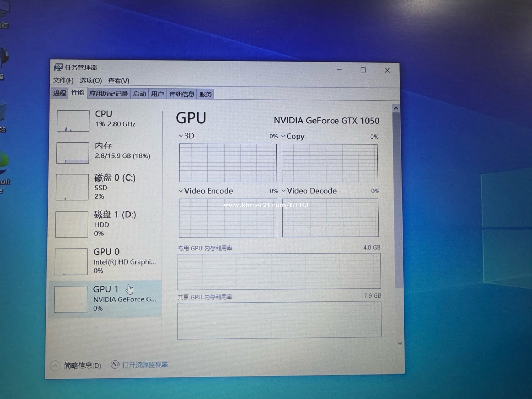Click the Copy utilization graph

point(330,163)
